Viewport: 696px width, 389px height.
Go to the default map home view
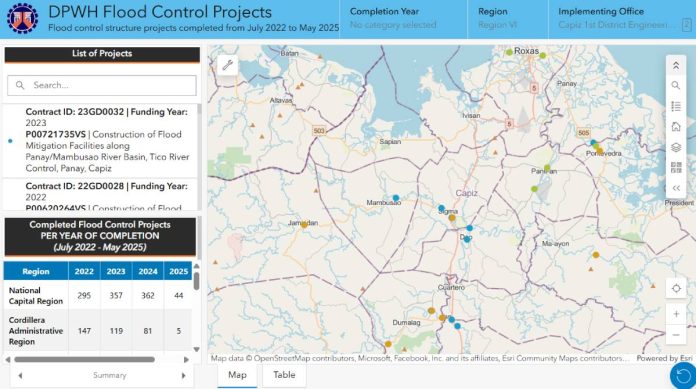676,127
